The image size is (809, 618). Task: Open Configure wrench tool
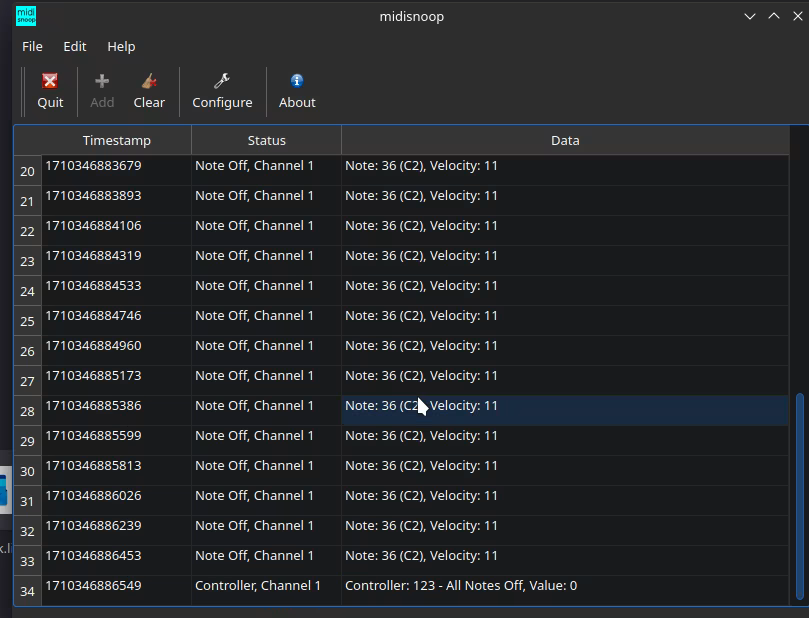coord(222,82)
